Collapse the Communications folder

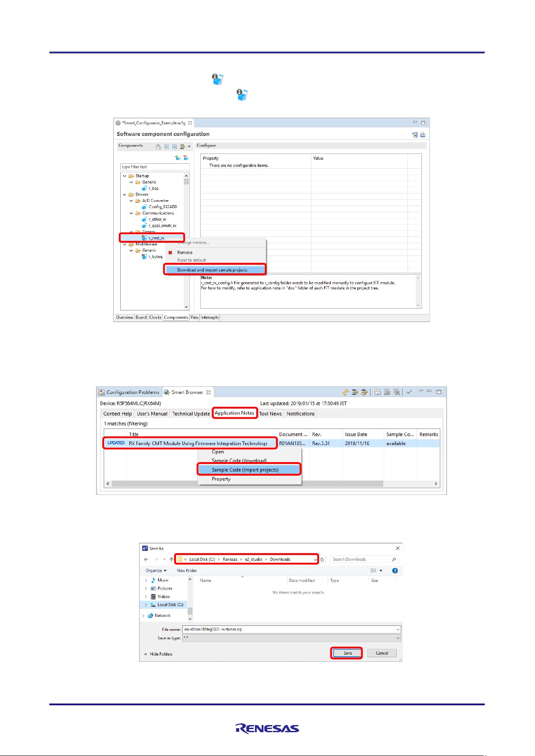pyautogui.click(x=131, y=214)
